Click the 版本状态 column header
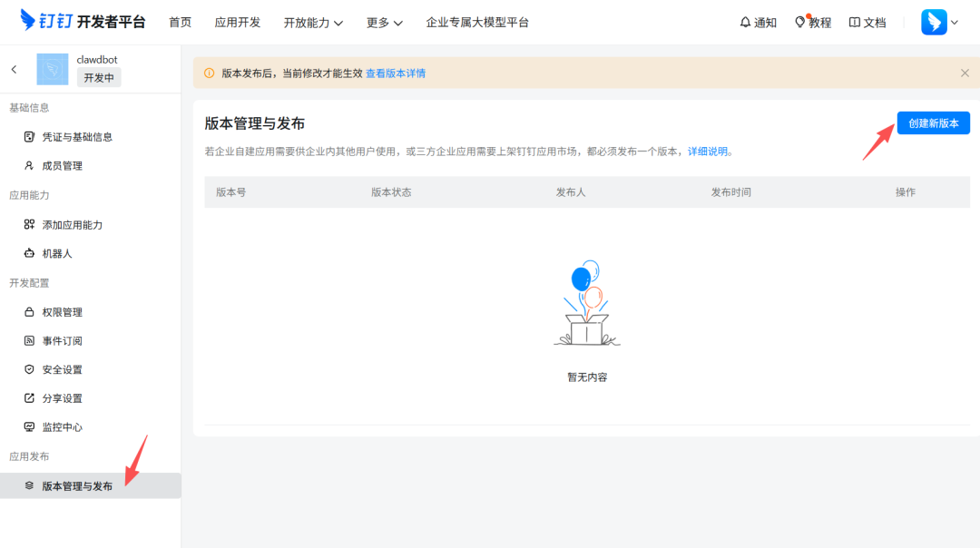Image resolution: width=980 pixels, height=548 pixels. (391, 191)
